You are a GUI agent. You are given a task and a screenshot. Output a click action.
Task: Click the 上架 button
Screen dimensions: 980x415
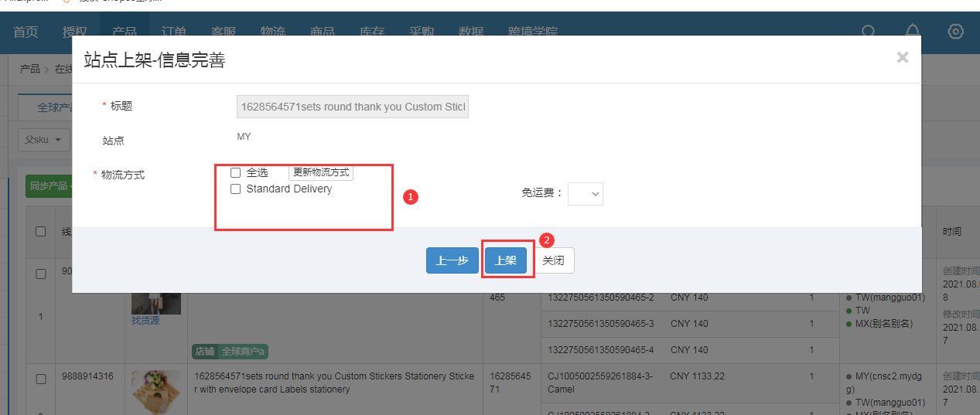click(506, 260)
